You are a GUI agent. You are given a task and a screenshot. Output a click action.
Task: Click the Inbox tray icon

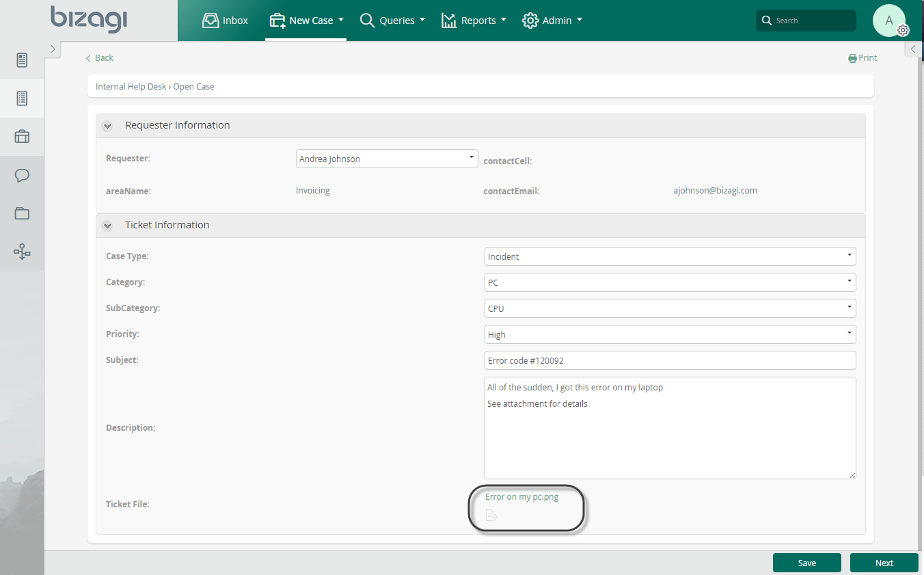pos(210,21)
